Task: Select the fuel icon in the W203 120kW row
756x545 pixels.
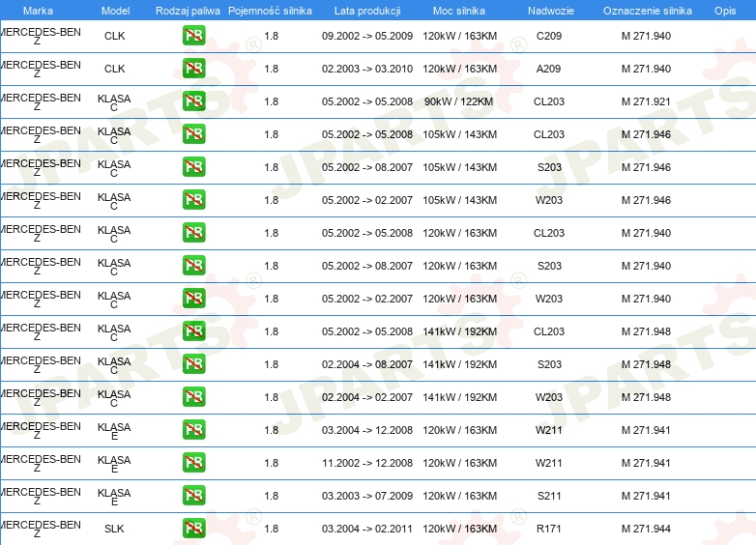Action: [193, 299]
